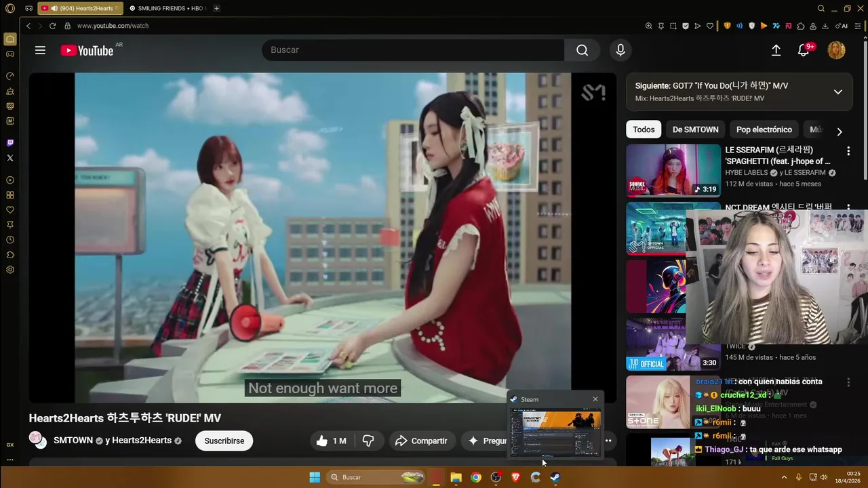Open the zoom magnifier in address bar
This screenshot has width=868, height=488.
[x=649, y=26]
